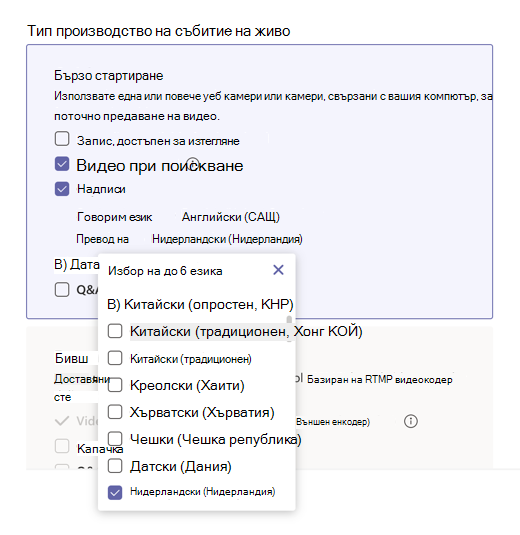This screenshot has width=520, height=535.
Task: Uncheck Видео при поискване checkbox
Action: (62, 164)
